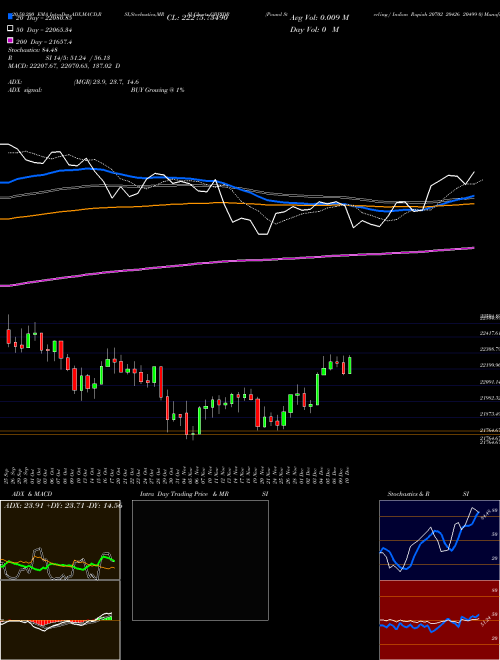500x660 pixels.
Task: Select the '200 Day = 21657.4' legend text
Action: [x=44, y=42]
